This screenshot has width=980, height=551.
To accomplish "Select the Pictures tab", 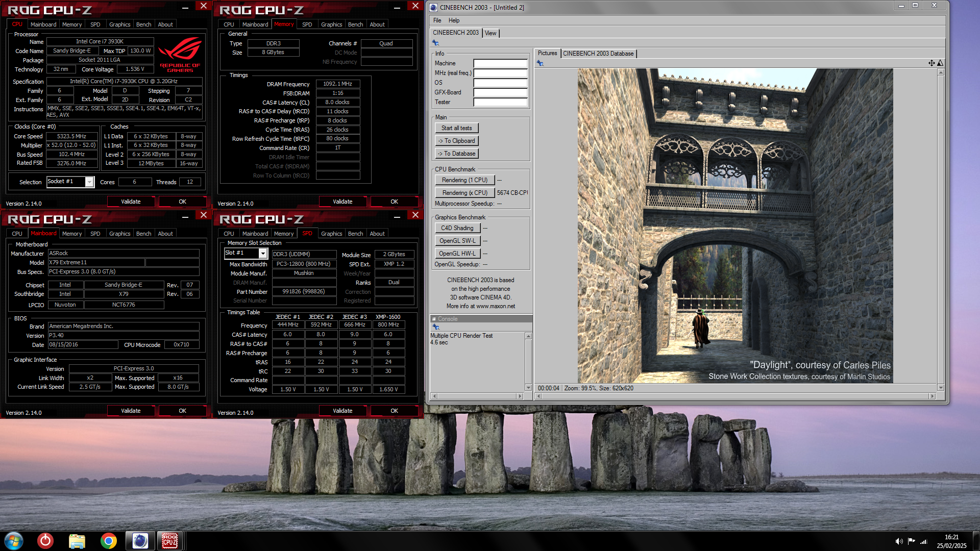I will point(547,53).
